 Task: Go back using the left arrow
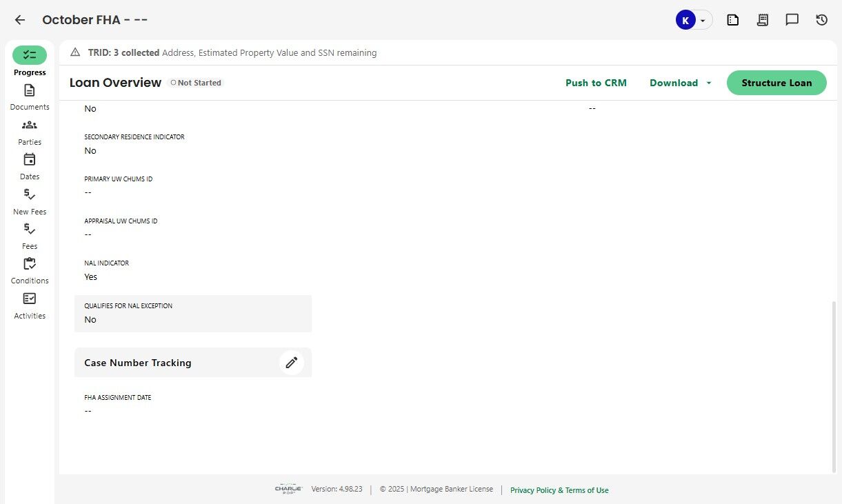[20, 20]
